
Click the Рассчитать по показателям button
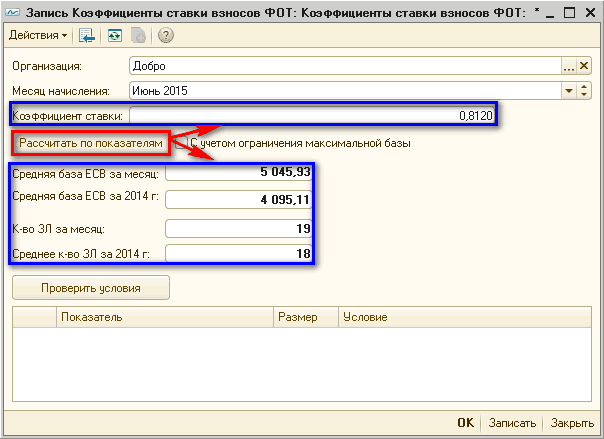coord(91,143)
